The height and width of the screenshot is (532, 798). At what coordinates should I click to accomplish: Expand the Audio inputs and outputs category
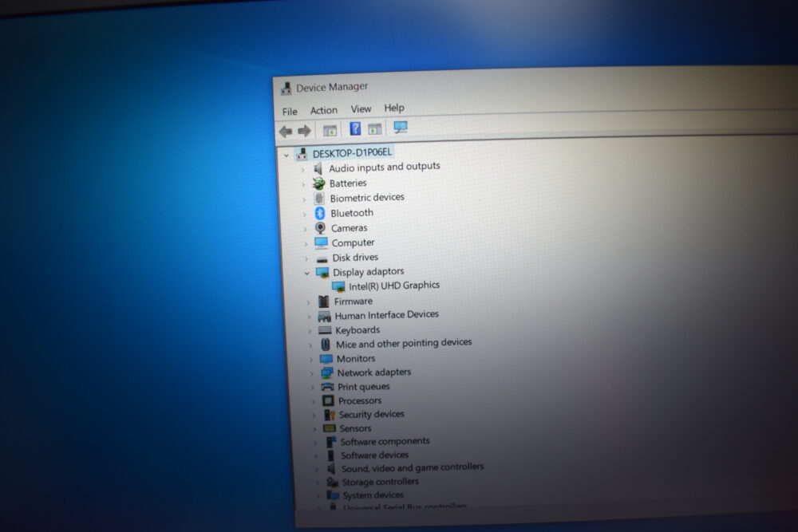pyautogui.click(x=302, y=170)
